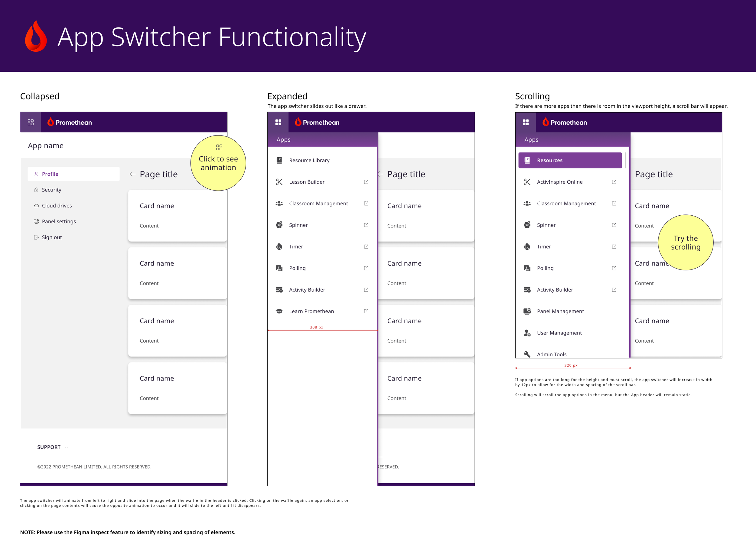756x555 pixels.
Task: Click the Sign out link
Action: pyautogui.click(x=52, y=237)
